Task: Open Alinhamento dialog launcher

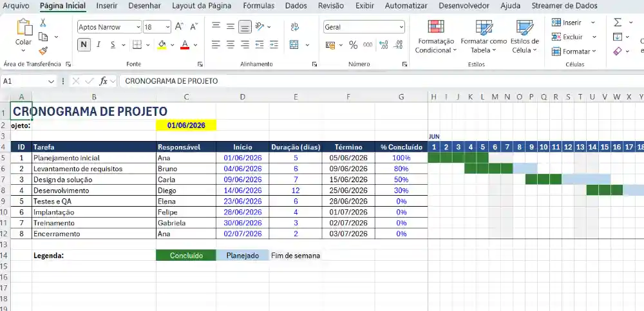Action: (x=314, y=64)
